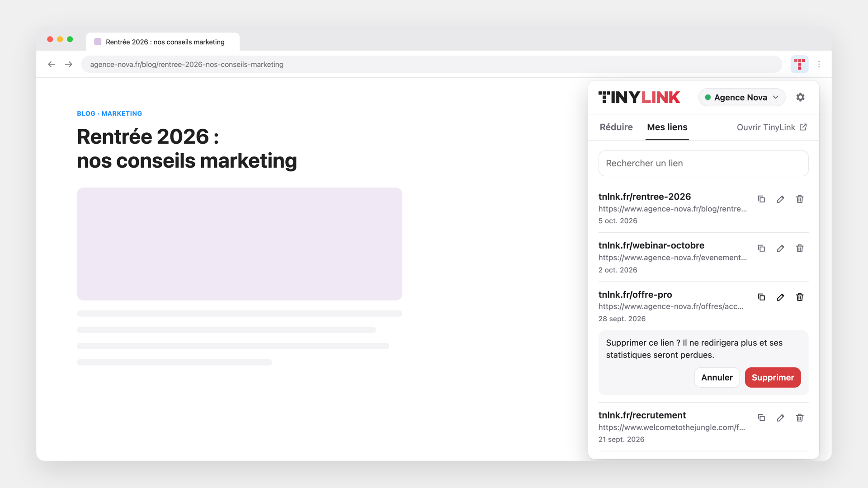The image size is (868, 488).
Task: Delete the tnlnk.fr/webinar-octobre link
Action: (x=800, y=249)
